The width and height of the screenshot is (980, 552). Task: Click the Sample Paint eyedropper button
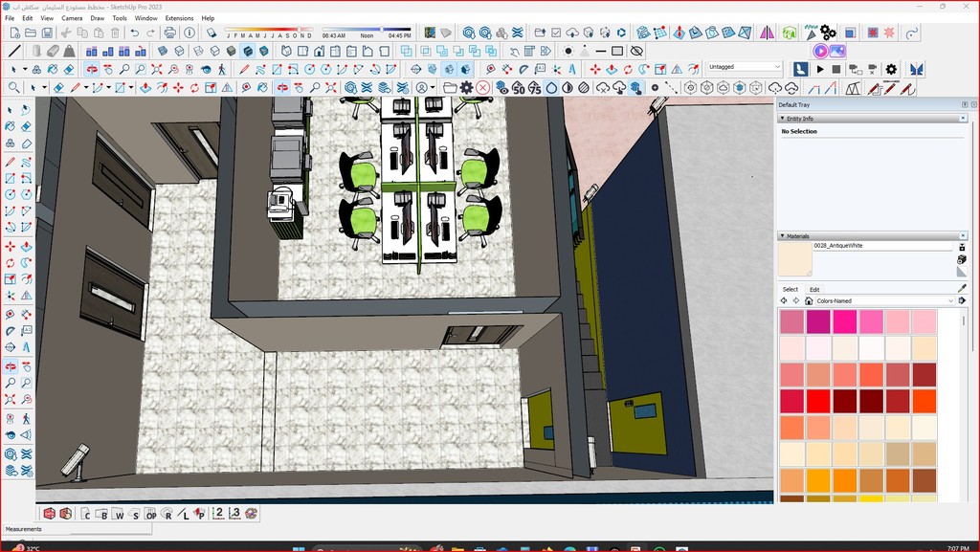[x=962, y=288]
